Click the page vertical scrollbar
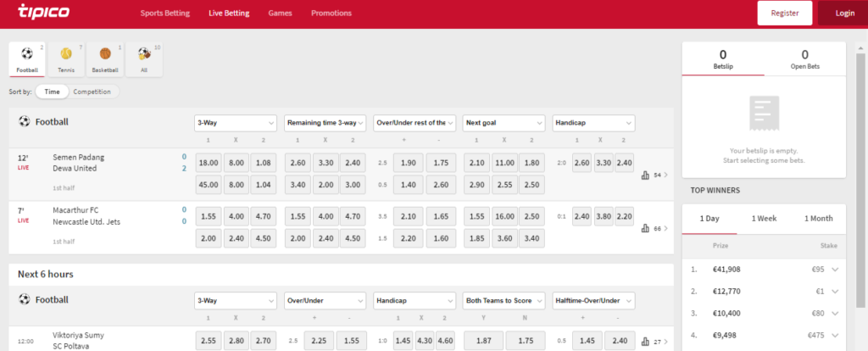This screenshot has width=868, height=351. tap(860, 180)
